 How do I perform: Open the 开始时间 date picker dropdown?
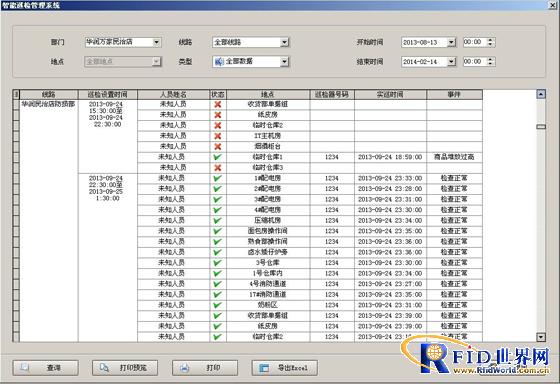click(451, 42)
